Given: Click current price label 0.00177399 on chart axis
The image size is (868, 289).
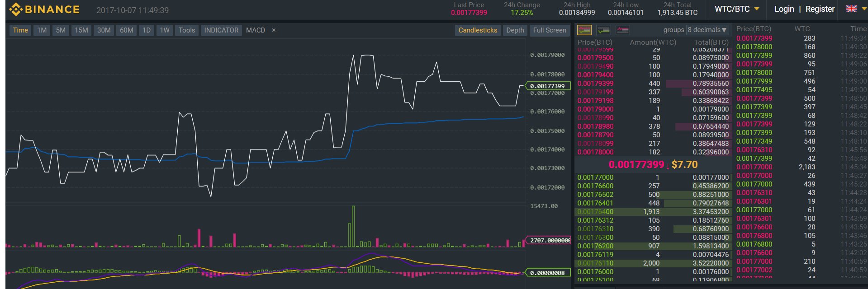Looking at the screenshot, I should pyautogui.click(x=547, y=86).
